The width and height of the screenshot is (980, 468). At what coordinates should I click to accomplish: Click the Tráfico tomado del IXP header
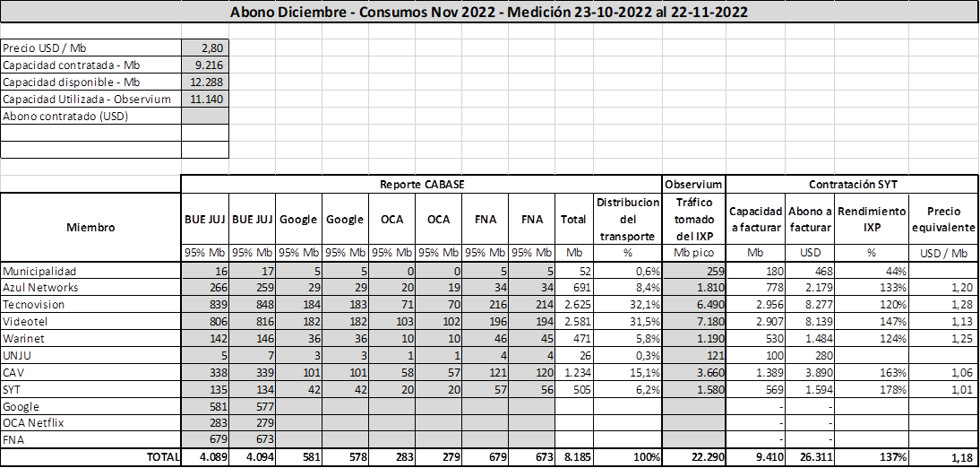(694, 219)
